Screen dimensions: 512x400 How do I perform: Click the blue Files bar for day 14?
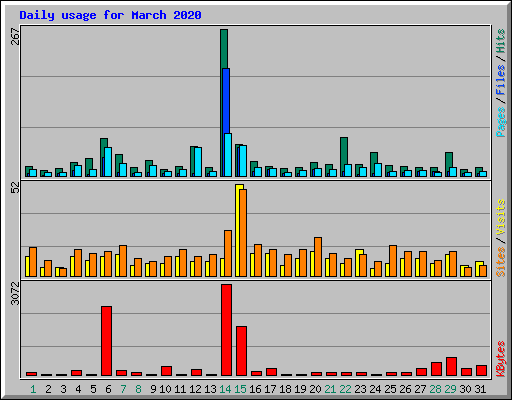tap(226, 101)
